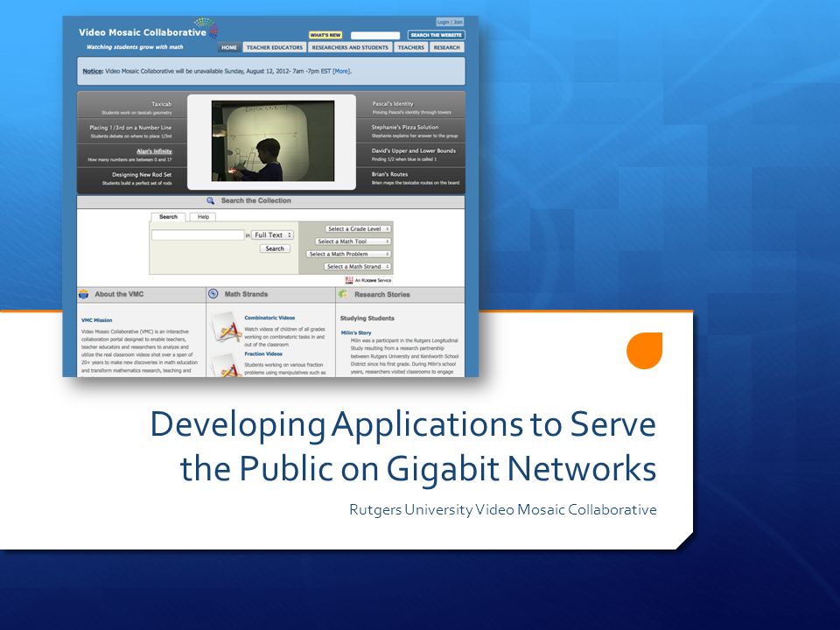Click the Research Stories section icon
This screenshot has height=630, width=840.
[x=343, y=294]
